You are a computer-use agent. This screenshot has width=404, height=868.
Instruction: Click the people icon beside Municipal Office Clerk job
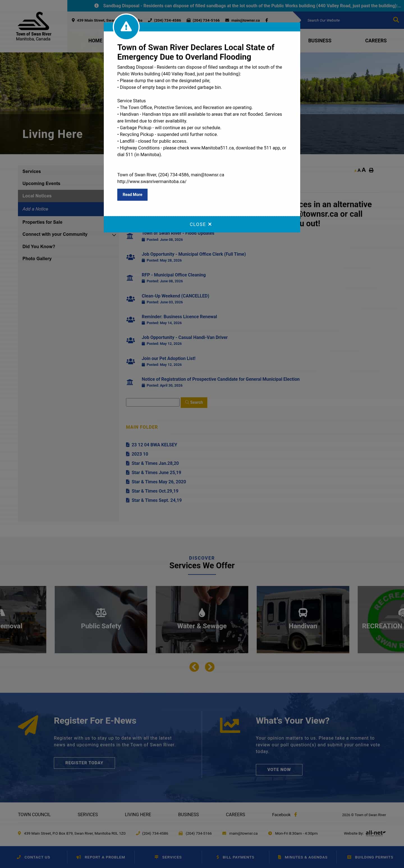point(130,257)
